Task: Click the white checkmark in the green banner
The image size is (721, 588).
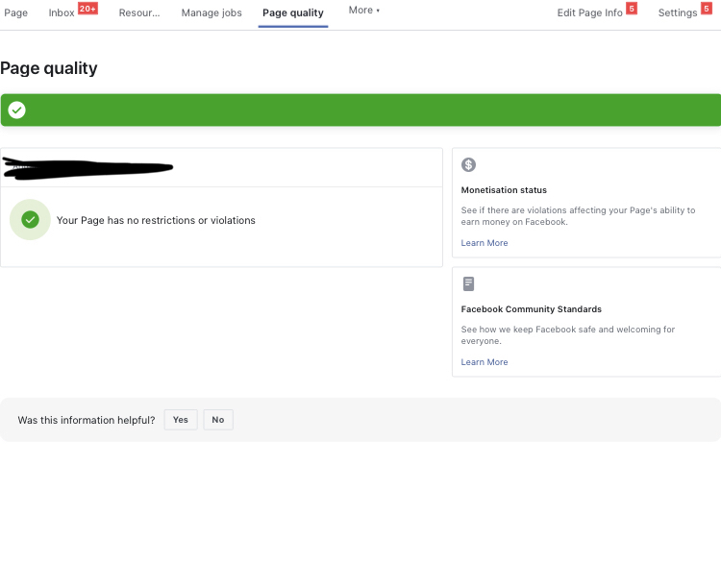Action: (x=16, y=110)
